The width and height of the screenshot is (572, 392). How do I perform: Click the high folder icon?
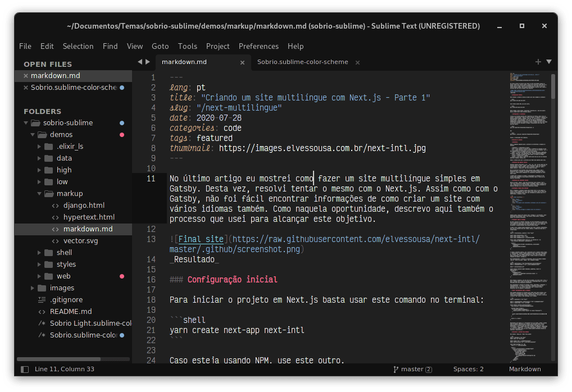click(49, 170)
